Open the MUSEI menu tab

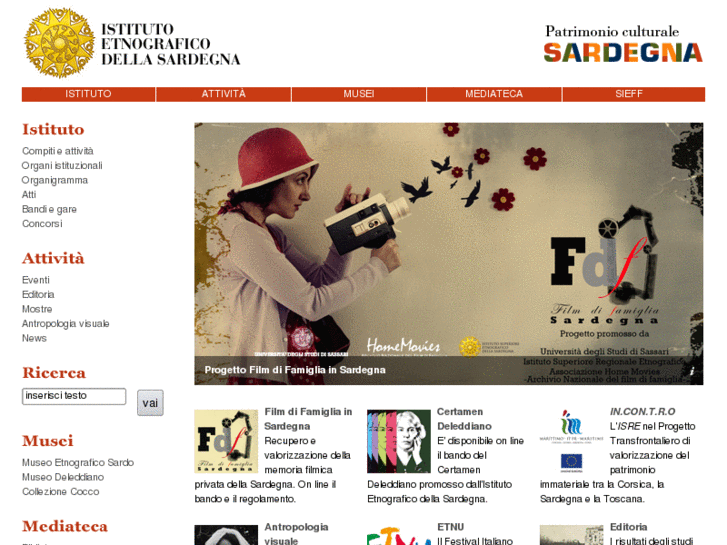click(x=359, y=94)
